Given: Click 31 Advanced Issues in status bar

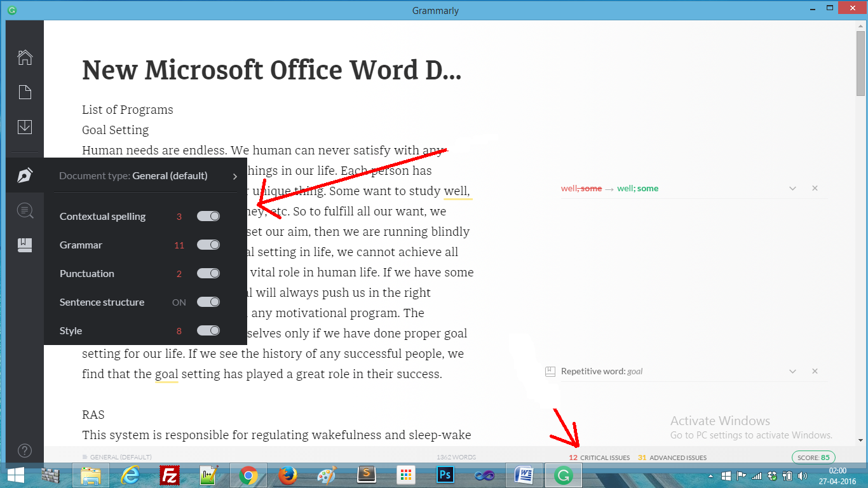Looking at the screenshot, I should coord(672,457).
